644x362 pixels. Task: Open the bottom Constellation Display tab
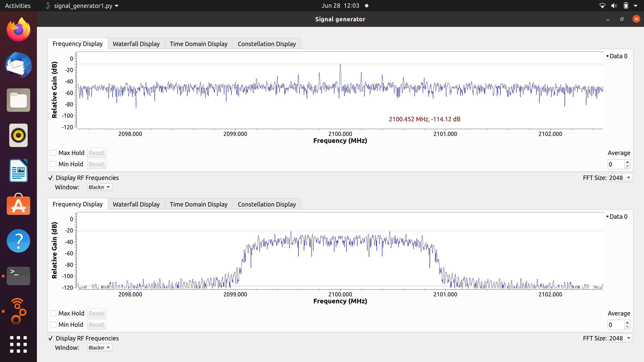tap(266, 204)
